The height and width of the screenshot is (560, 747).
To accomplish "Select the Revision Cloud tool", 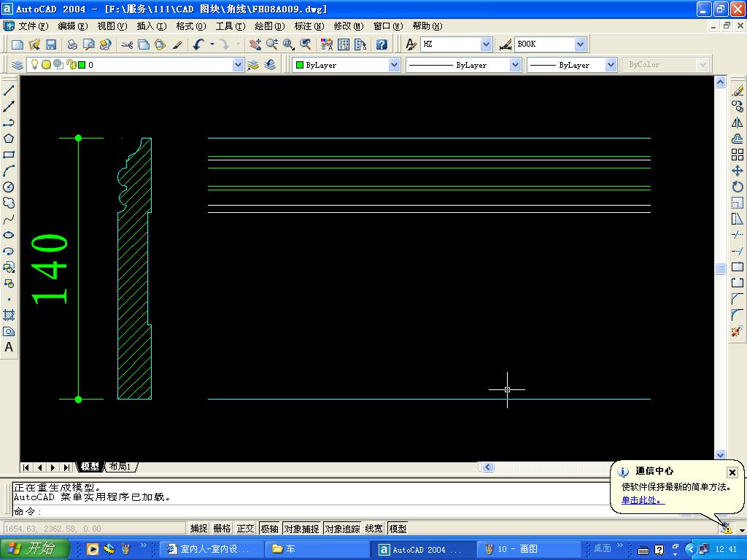I will point(9,203).
